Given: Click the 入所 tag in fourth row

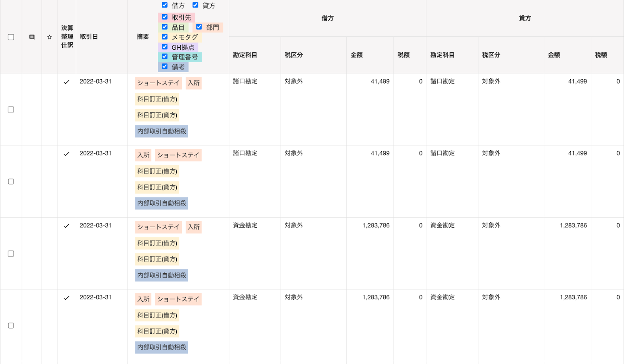Looking at the screenshot, I should (x=143, y=299).
